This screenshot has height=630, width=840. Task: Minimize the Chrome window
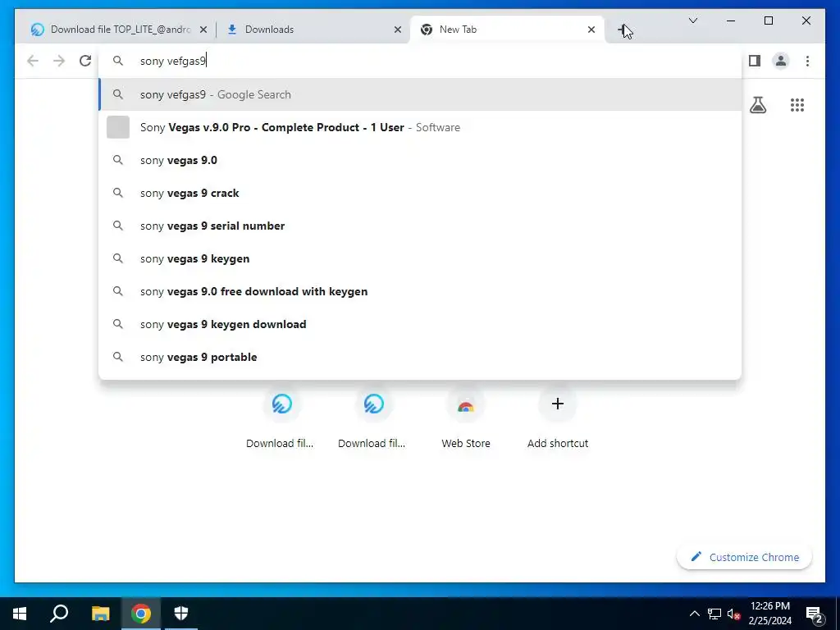pyautogui.click(x=731, y=21)
